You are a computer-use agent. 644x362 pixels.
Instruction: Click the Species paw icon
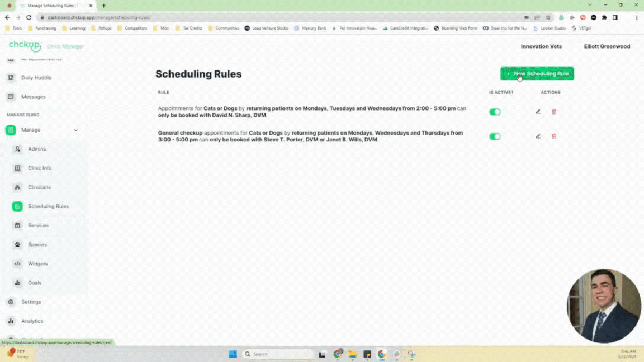17,245
